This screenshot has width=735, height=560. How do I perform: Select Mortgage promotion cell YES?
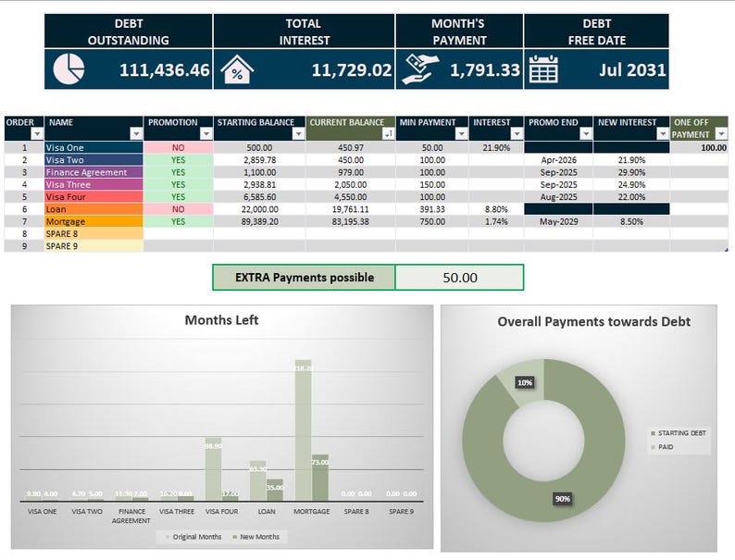(x=178, y=221)
